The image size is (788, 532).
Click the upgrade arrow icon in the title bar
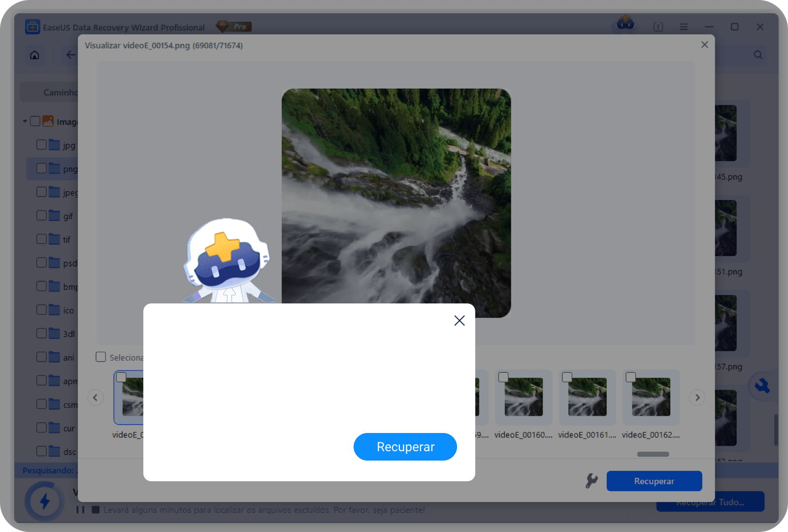(658, 27)
